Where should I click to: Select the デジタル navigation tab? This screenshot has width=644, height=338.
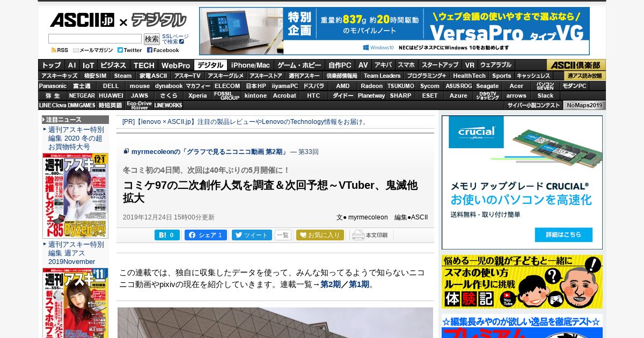[210, 65]
